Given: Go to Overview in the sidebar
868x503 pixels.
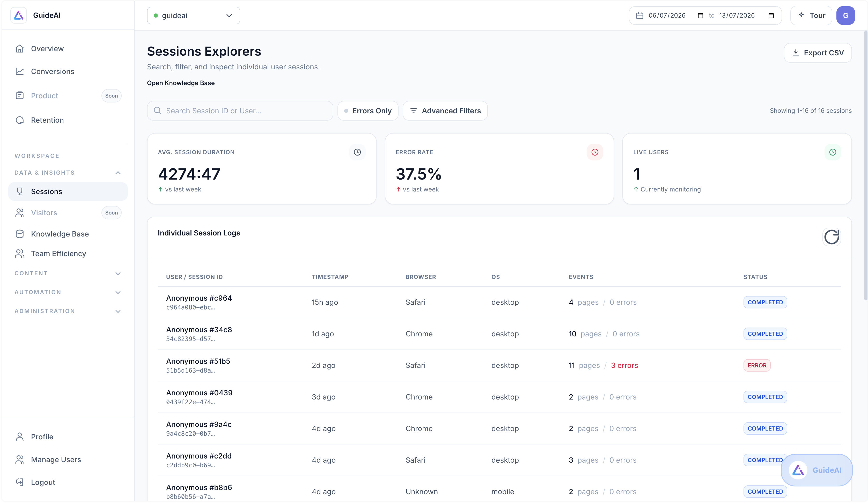Looking at the screenshot, I should [68, 49].
